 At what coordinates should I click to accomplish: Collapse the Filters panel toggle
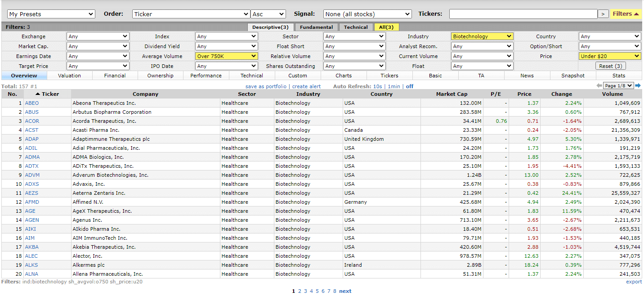(626, 14)
